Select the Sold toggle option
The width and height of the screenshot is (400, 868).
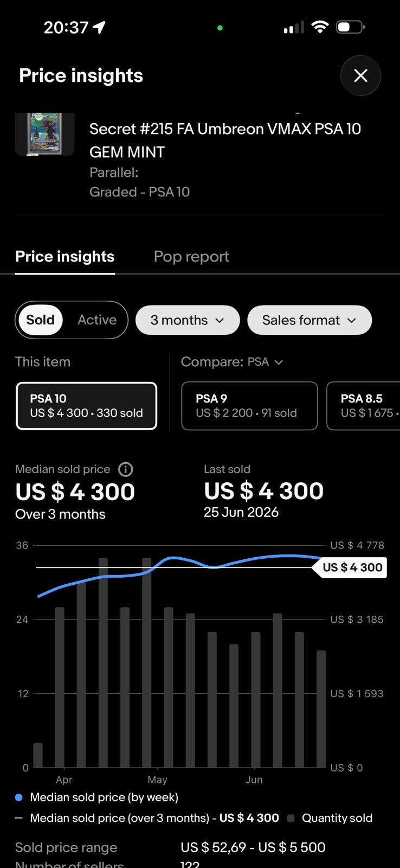click(x=41, y=320)
